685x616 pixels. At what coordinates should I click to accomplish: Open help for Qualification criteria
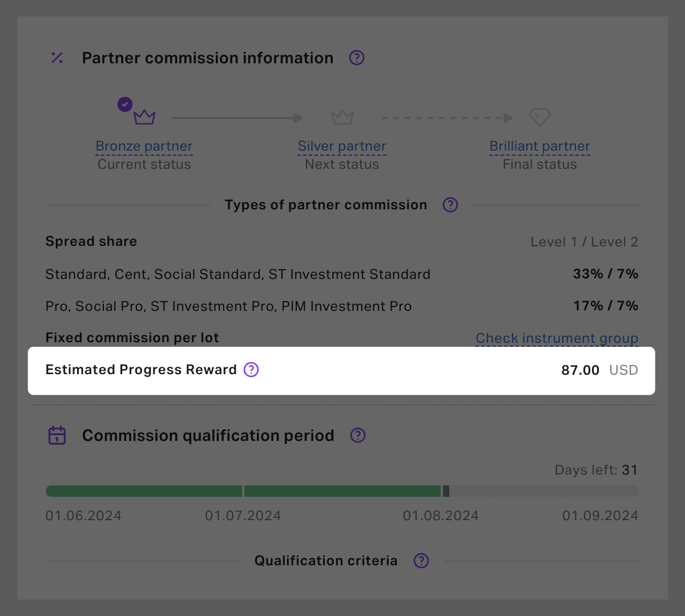click(x=421, y=561)
